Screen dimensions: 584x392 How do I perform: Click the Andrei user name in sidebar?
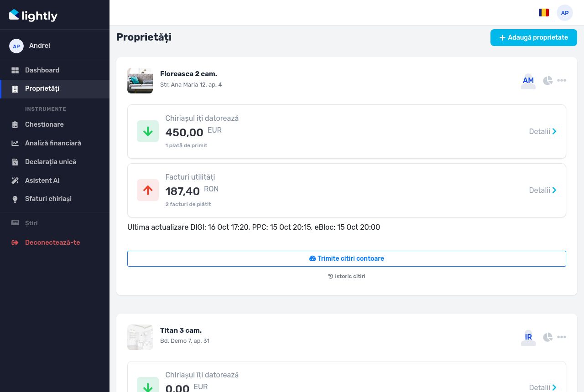40,46
